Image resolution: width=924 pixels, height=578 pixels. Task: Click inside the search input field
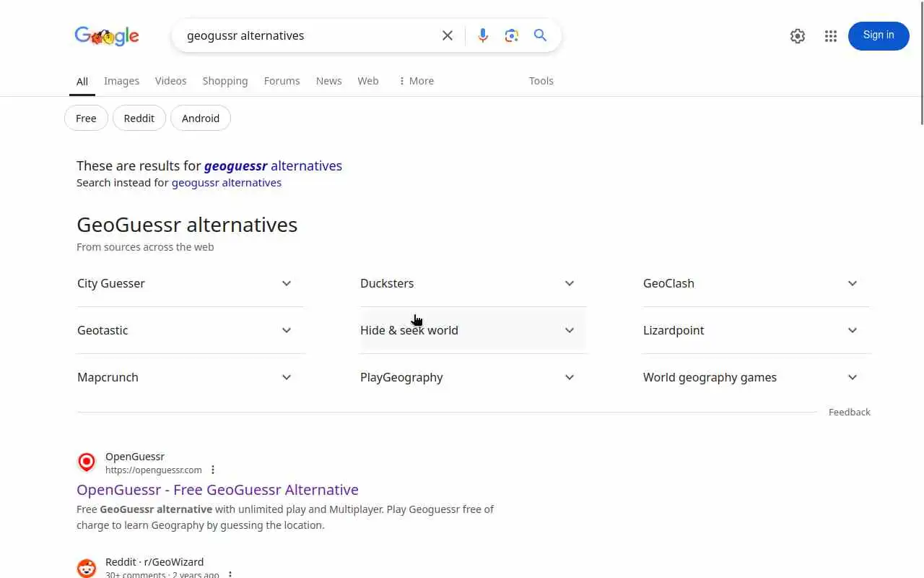point(307,35)
